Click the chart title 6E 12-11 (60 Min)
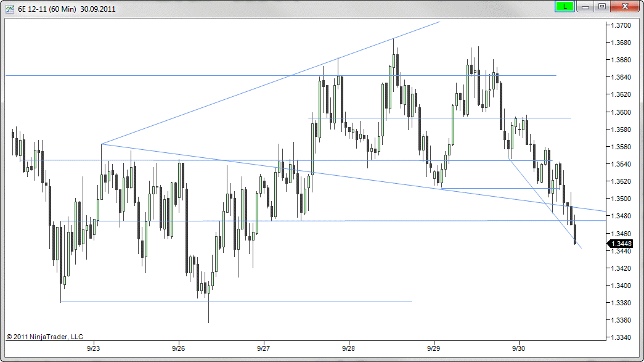Image resolution: width=644 pixels, height=362 pixels. 47,9
